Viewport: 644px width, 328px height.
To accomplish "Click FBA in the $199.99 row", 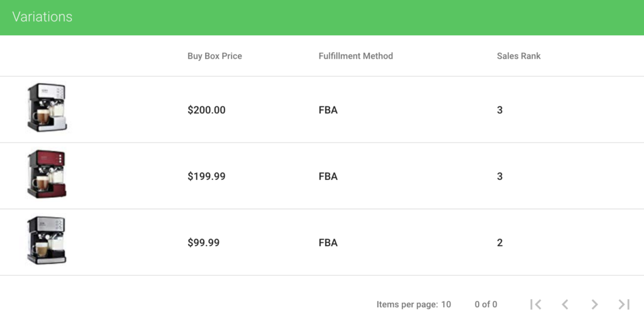I will 328,176.
